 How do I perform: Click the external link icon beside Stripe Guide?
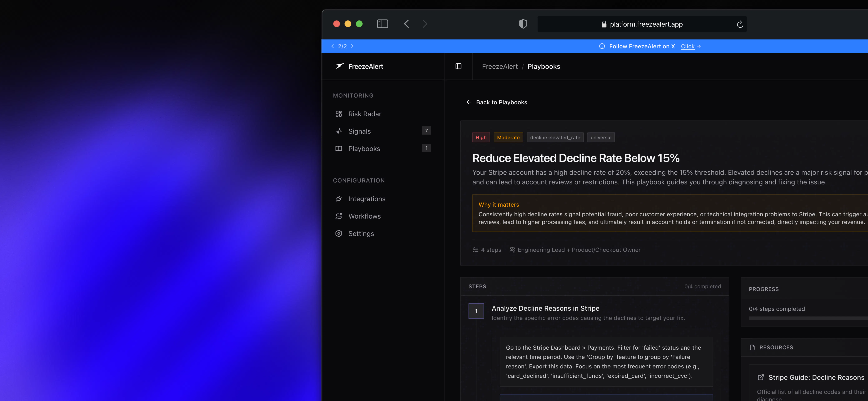click(761, 377)
